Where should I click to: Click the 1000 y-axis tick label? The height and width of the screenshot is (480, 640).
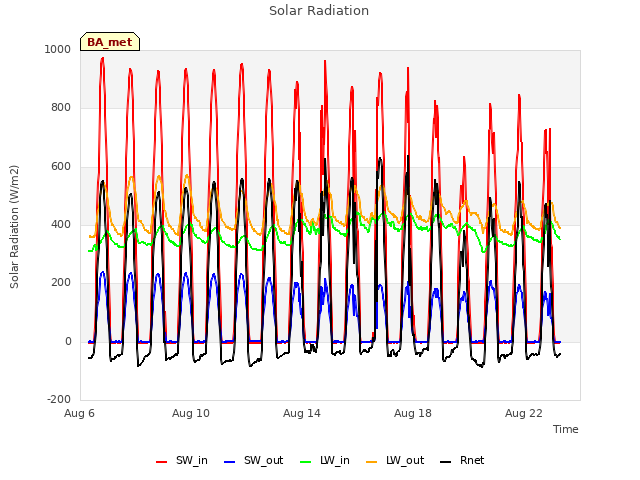point(58,49)
